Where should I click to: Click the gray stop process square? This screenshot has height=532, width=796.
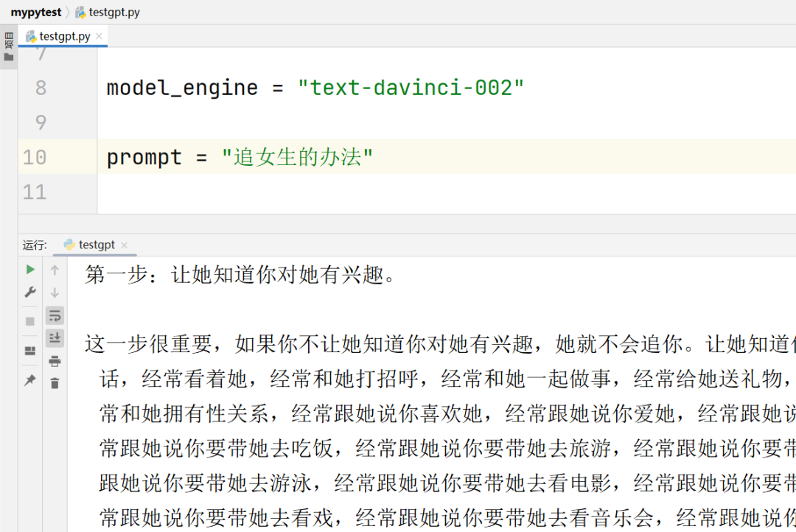[30, 321]
